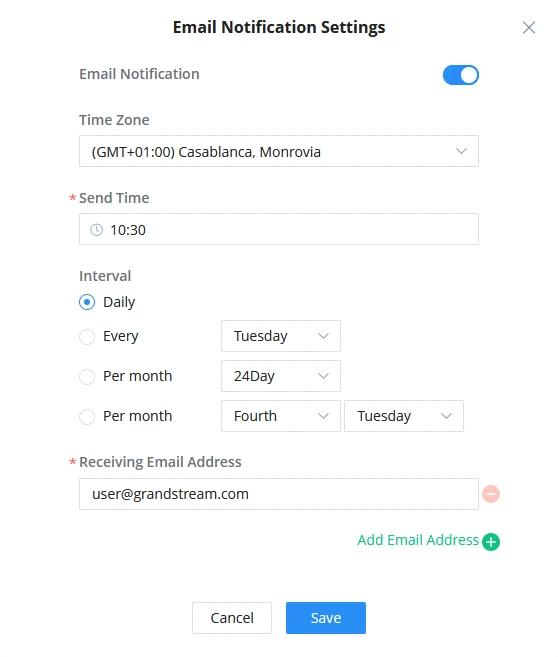
Task: Focus the Send Time field showing 10:30
Action: (x=279, y=229)
